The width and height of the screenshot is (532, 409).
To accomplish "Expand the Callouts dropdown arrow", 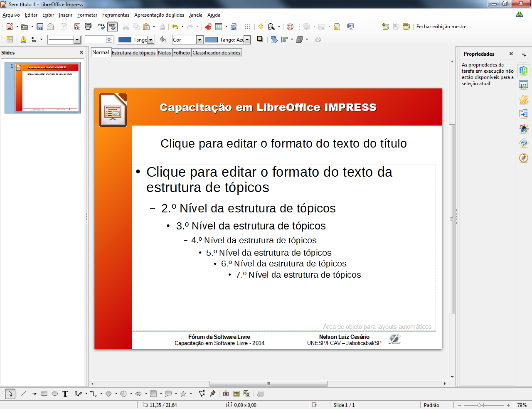I will 176,394.
